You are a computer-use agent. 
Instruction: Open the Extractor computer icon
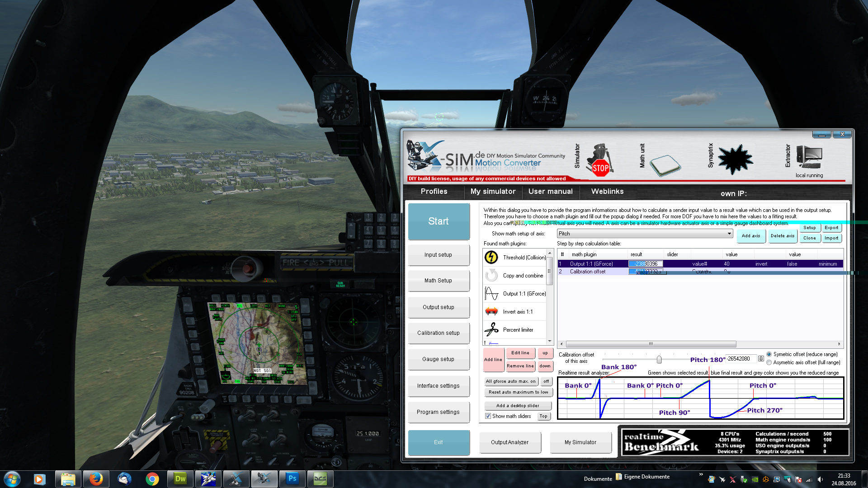point(809,157)
